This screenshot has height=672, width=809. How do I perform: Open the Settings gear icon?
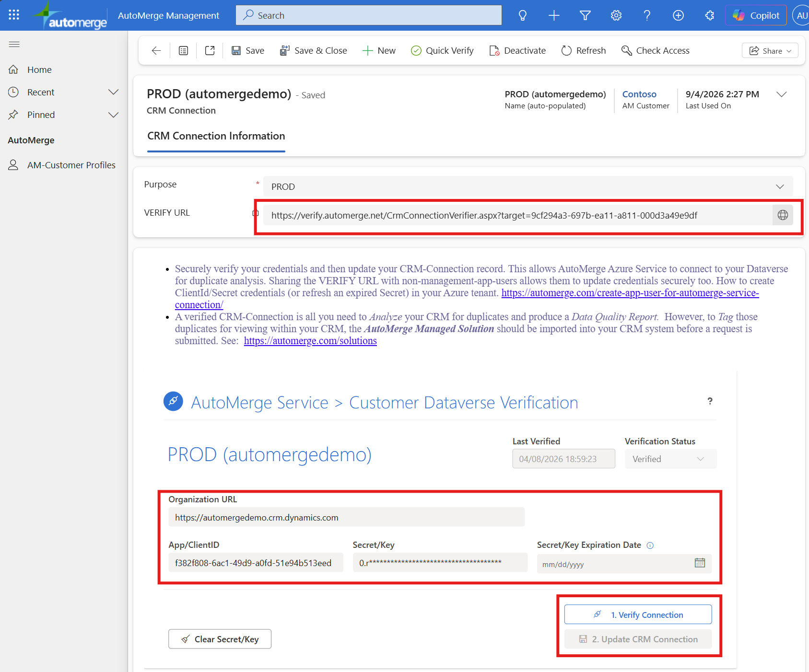coord(616,15)
